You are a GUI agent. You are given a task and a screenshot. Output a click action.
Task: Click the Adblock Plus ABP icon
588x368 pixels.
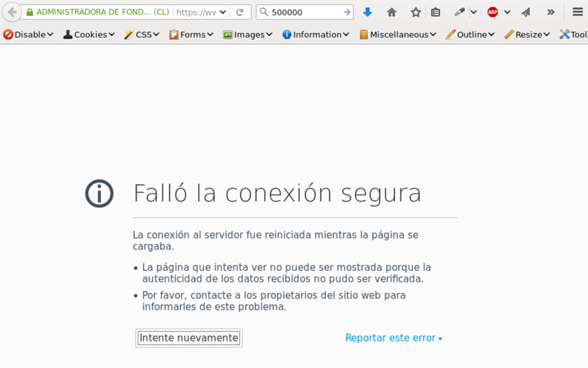[x=492, y=13]
